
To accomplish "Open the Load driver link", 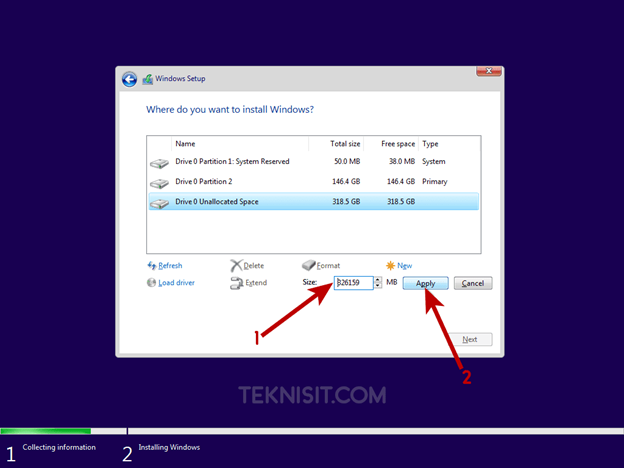I will (x=176, y=283).
